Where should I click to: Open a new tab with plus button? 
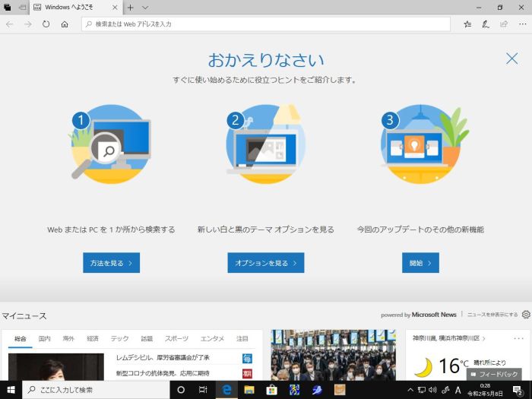(x=131, y=8)
